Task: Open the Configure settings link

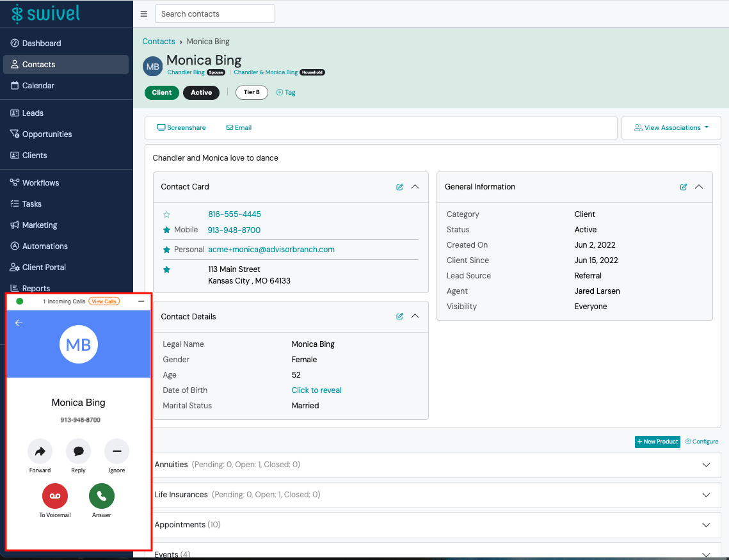Action: (702, 442)
